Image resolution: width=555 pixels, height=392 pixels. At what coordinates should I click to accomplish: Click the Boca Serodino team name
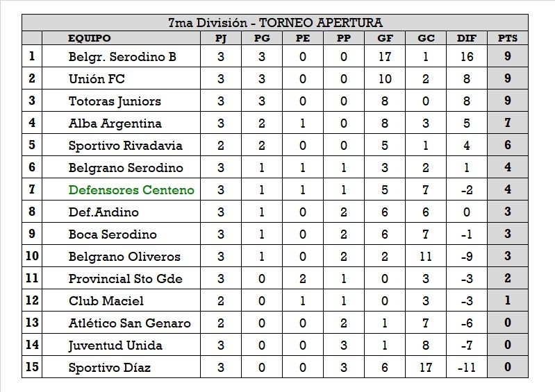pos(113,235)
